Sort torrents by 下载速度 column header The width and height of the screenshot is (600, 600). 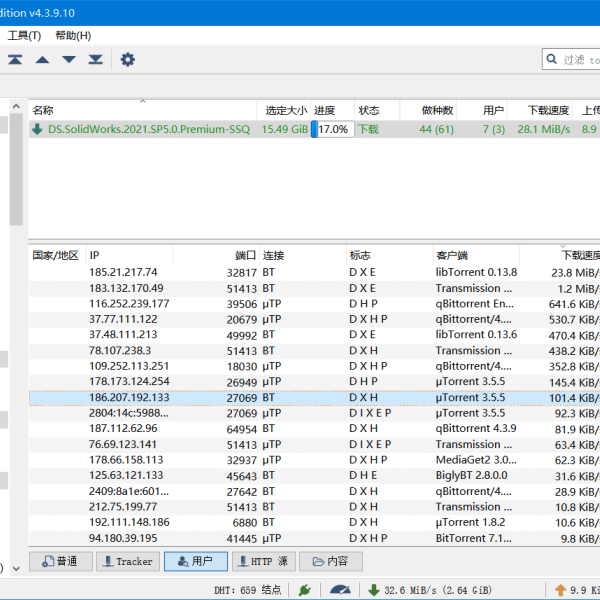tap(540, 111)
